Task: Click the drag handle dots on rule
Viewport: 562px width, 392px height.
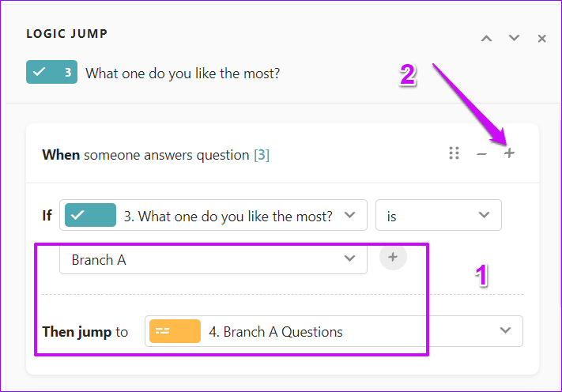Action: point(454,153)
